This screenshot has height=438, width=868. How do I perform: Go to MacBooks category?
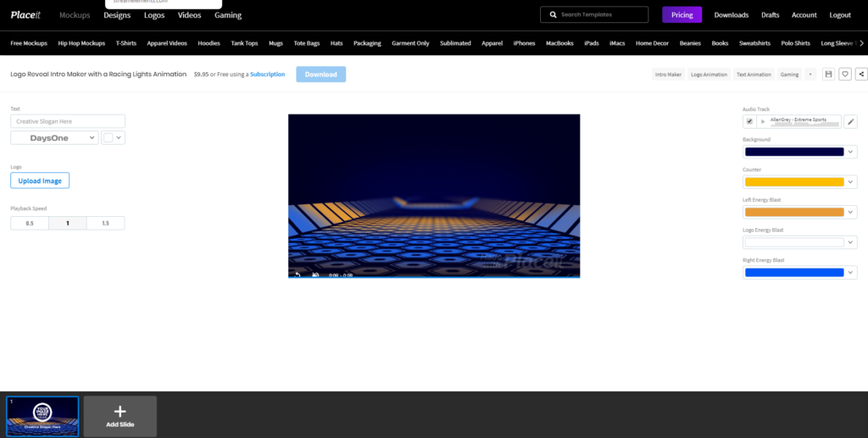(x=559, y=43)
